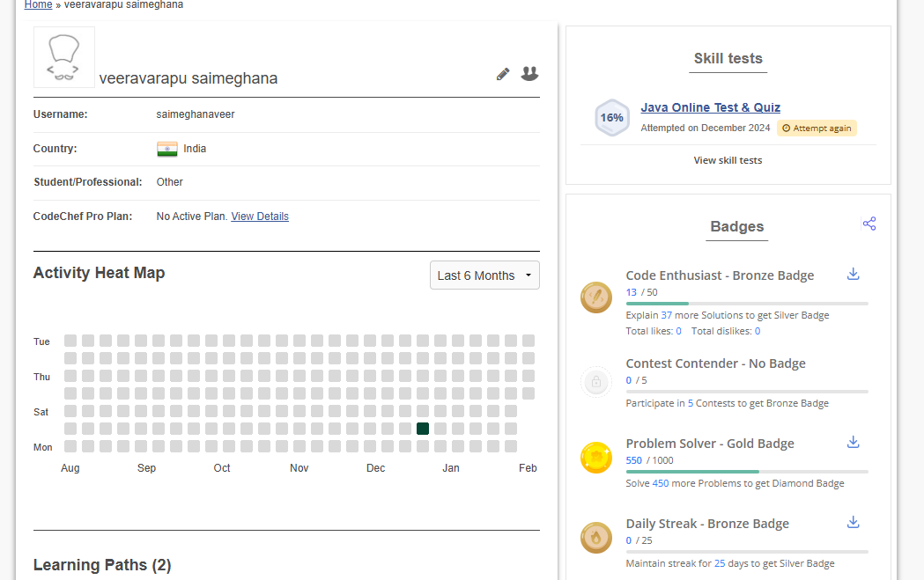
Task: Download the Problem Solver Gold Badge
Action: 853,442
